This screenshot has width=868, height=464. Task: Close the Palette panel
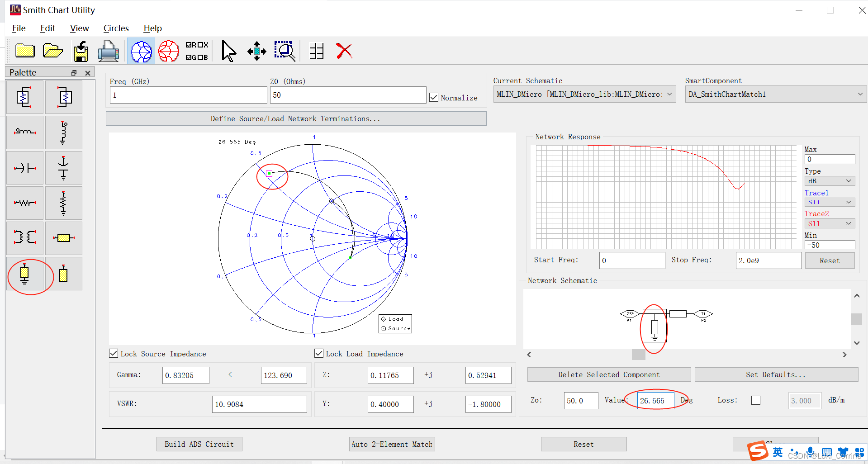[x=88, y=73]
